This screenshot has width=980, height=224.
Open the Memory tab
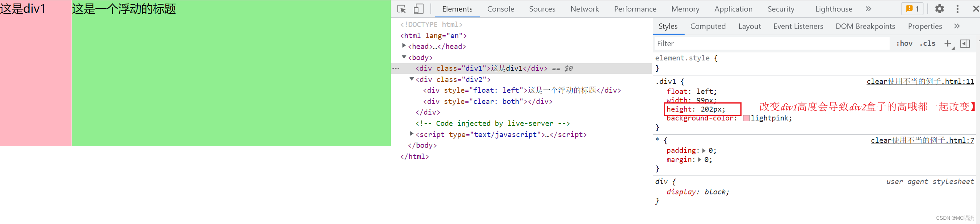click(x=685, y=9)
